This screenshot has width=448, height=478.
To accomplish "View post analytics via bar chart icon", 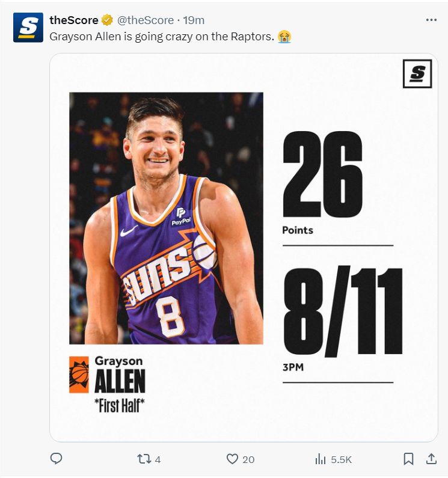I will pyautogui.click(x=321, y=459).
